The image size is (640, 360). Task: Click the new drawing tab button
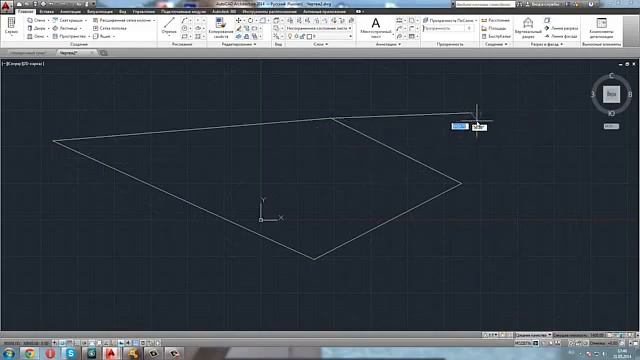coord(103,53)
